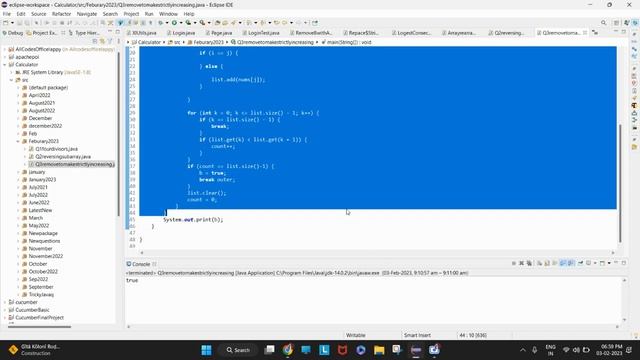
Task: Open the Refactor menu
Action: coord(61,14)
